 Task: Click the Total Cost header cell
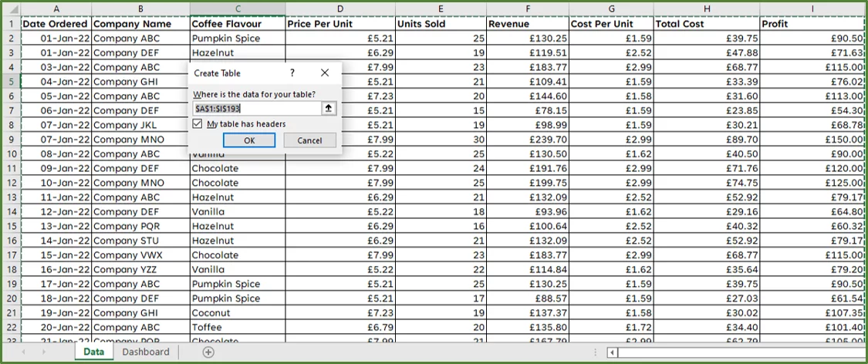point(706,24)
